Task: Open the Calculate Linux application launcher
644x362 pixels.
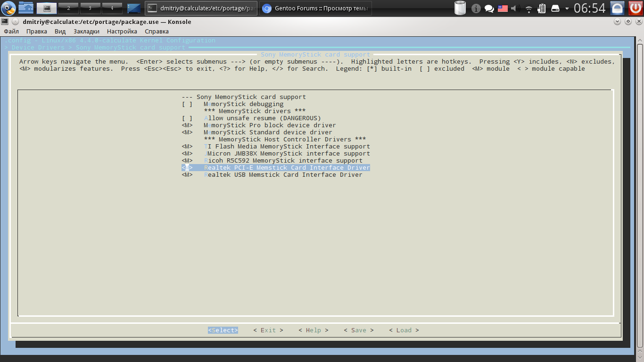Action: pyautogui.click(x=8, y=8)
